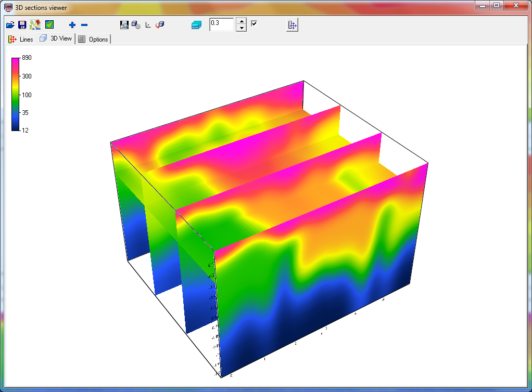Open the Options tab
The width and height of the screenshot is (532, 392).
[x=94, y=40]
